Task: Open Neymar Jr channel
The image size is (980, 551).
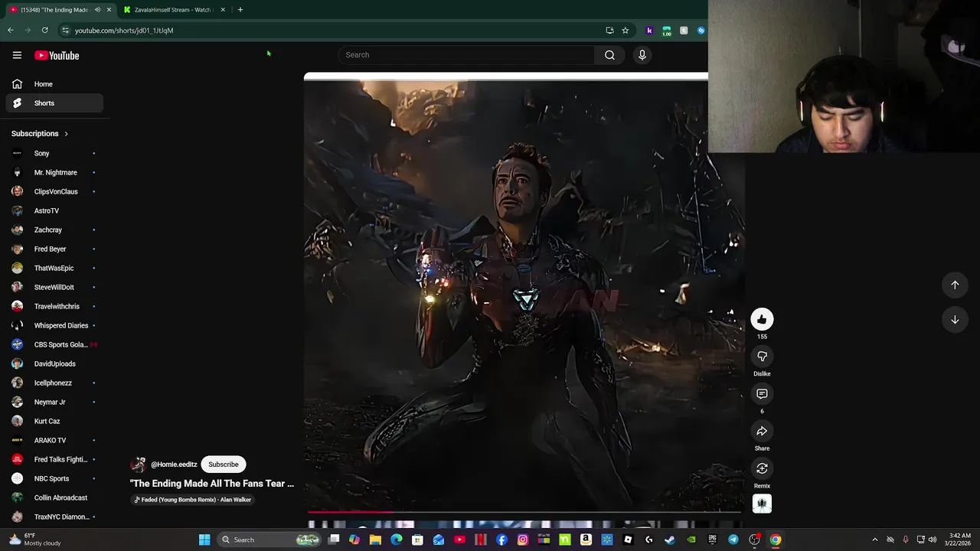Action: (54, 402)
